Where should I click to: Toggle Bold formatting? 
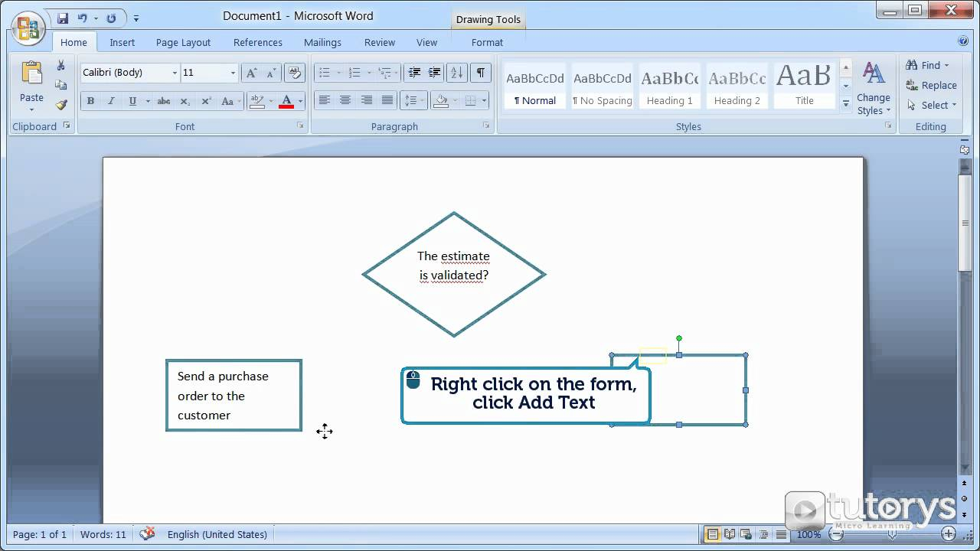click(90, 101)
